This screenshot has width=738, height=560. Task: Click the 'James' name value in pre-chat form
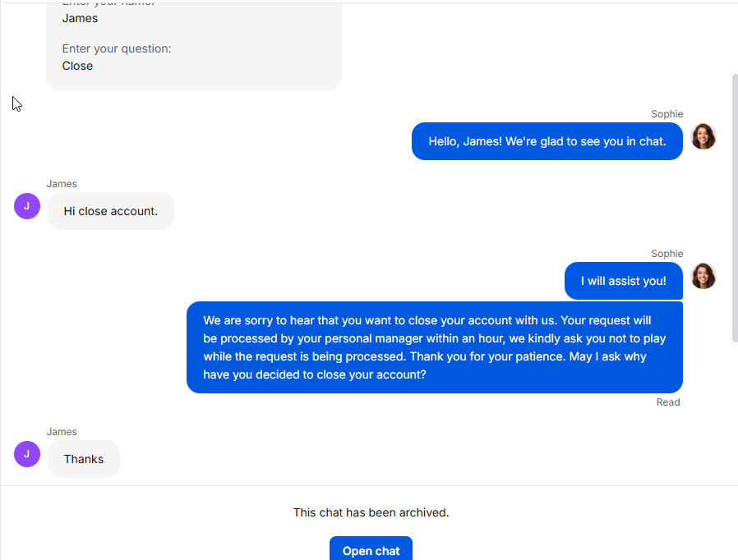[x=80, y=18]
